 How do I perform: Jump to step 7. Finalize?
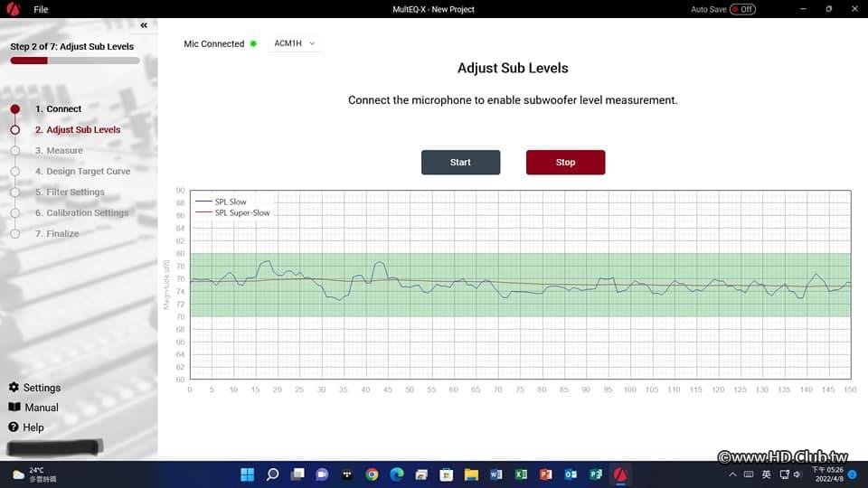click(57, 233)
